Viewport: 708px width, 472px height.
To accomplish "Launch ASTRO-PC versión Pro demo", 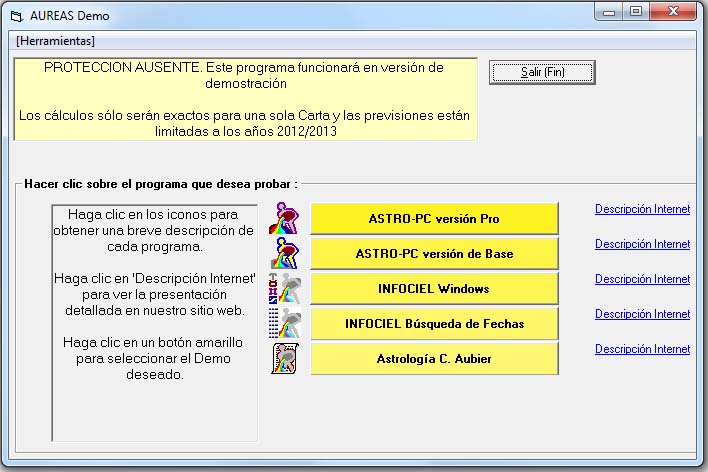I will 434,219.
